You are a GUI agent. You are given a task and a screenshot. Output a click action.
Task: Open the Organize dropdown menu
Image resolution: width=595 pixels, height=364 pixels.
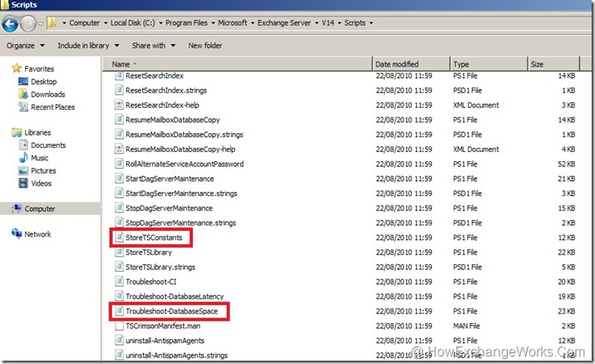tap(24, 46)
